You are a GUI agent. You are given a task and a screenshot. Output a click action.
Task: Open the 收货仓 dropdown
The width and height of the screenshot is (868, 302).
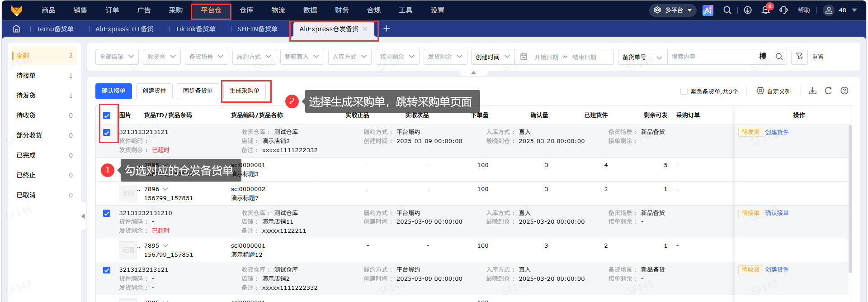(x=161, y=57)
